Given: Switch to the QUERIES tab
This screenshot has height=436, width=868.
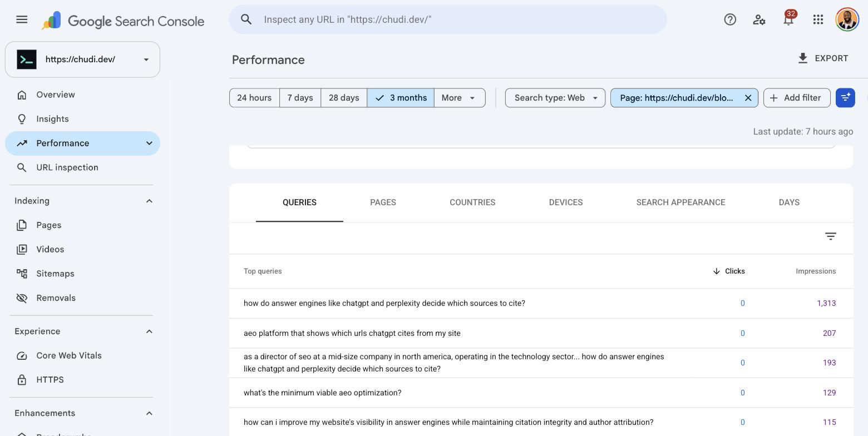Looking at the screenshot, I should [x=299, y=202].
